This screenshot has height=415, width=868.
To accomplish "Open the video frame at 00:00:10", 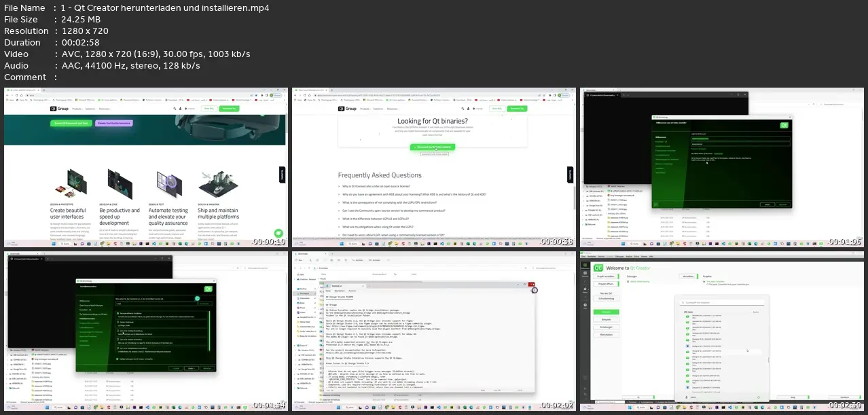I will pyautogui.click(x=145, y=167).
